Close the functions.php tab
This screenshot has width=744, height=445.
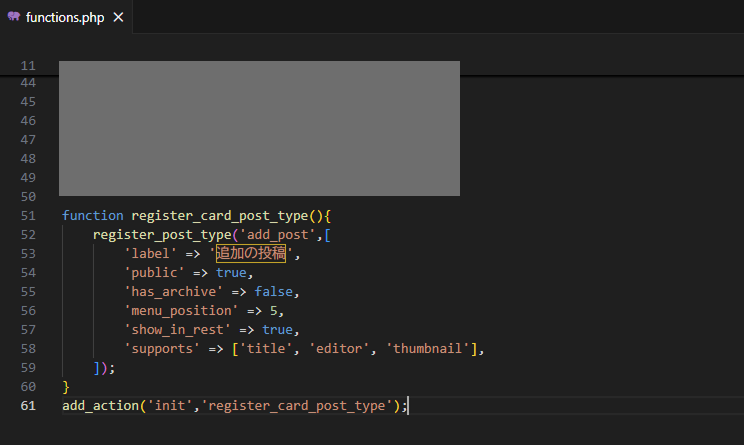(117, 17)
